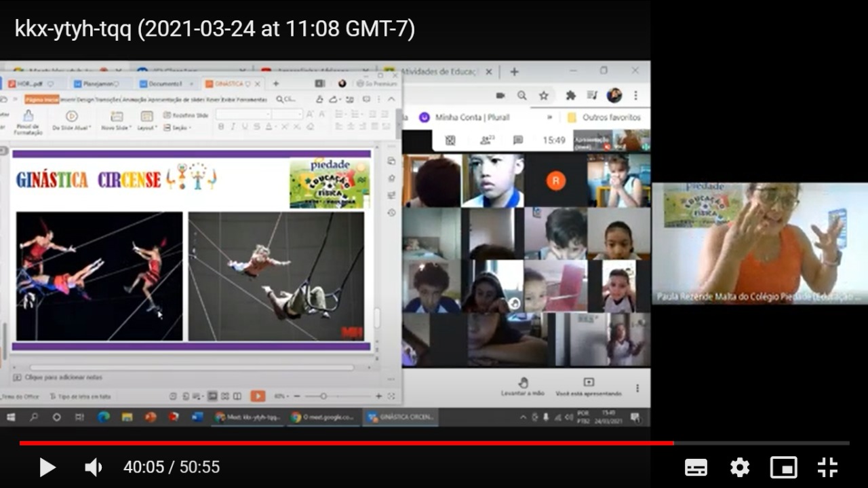This screenshot has width=868, height=488.
Task: Fit slide to window icon
Action: pos(391,396)
